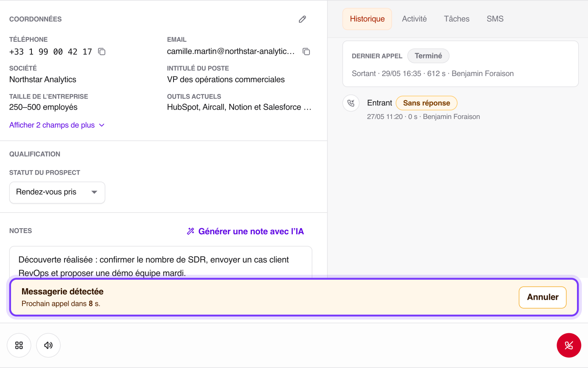Cancel next call with Annuler button

(x=542, y=297)
